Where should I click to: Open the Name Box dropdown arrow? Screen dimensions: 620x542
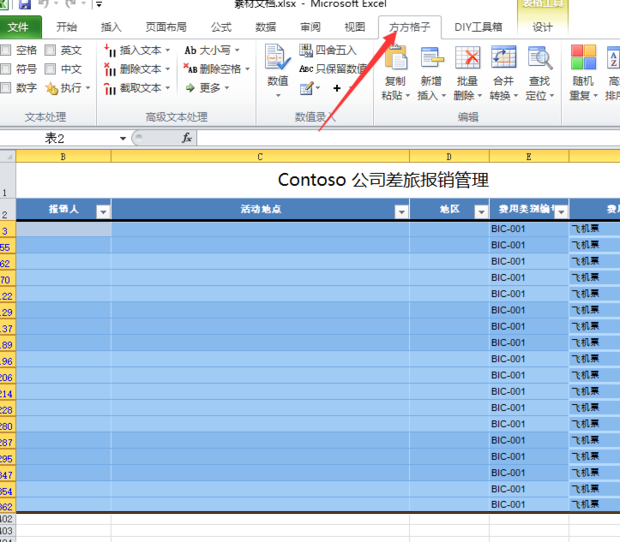click(123, 138)
